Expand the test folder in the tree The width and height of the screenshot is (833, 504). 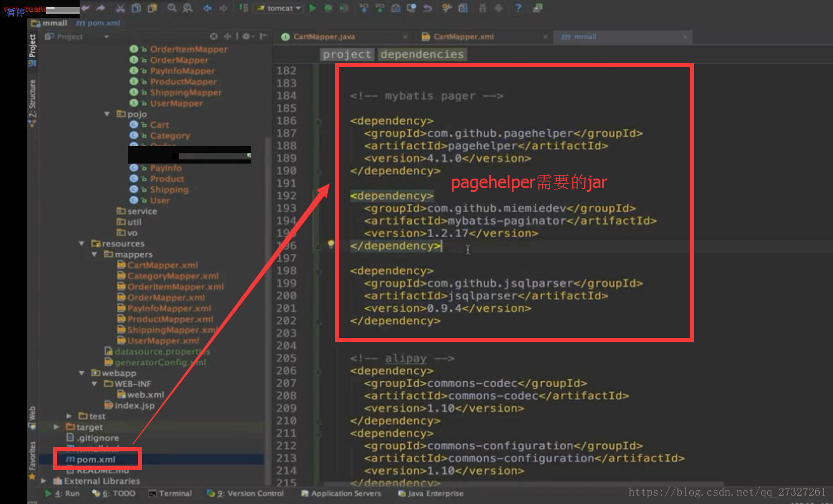click(70, 416)
